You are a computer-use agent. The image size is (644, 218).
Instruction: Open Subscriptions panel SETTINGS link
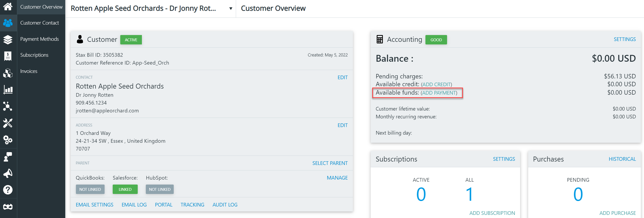tap(504, 159)
